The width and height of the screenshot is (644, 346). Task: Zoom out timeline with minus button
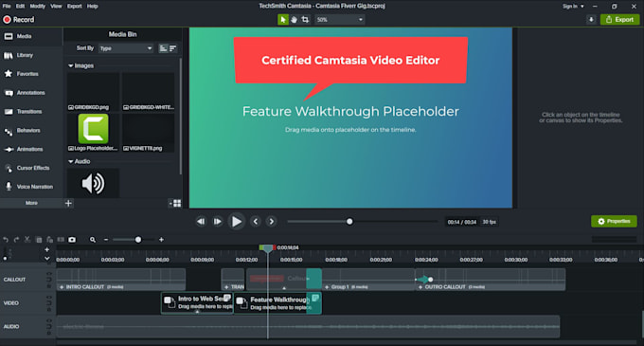pos(106,240)
